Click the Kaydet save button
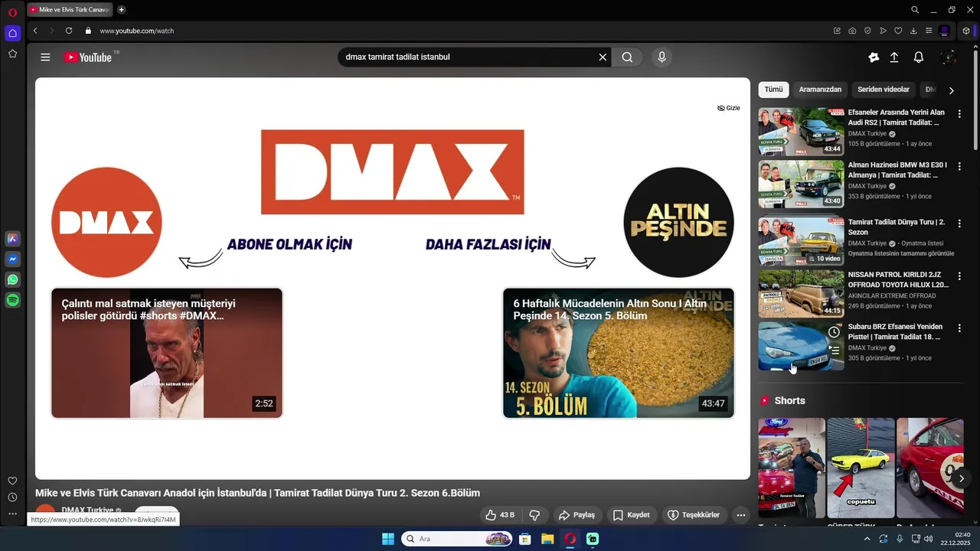 tap(631, 515)
